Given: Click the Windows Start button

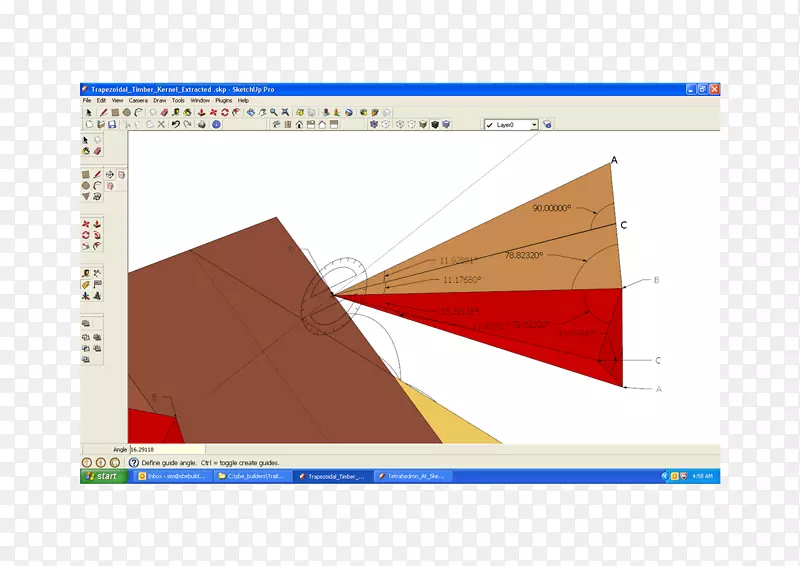Looking at the screenshot, I should (101, 477).
